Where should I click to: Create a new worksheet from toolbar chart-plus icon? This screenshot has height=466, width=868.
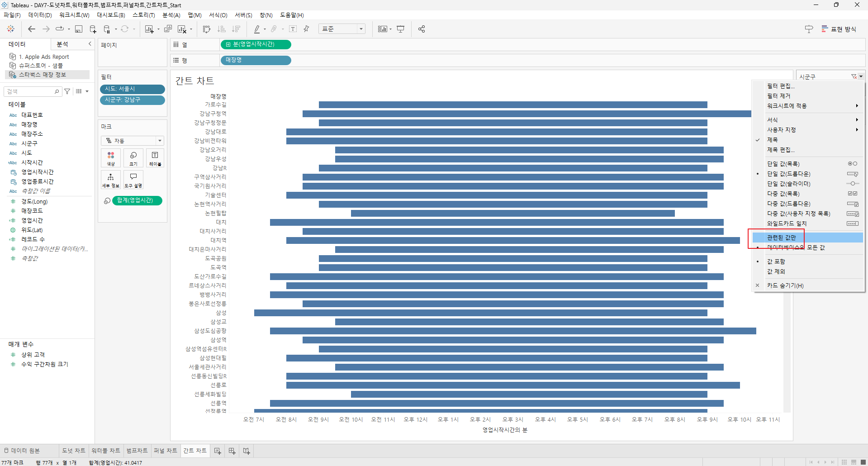149,29
